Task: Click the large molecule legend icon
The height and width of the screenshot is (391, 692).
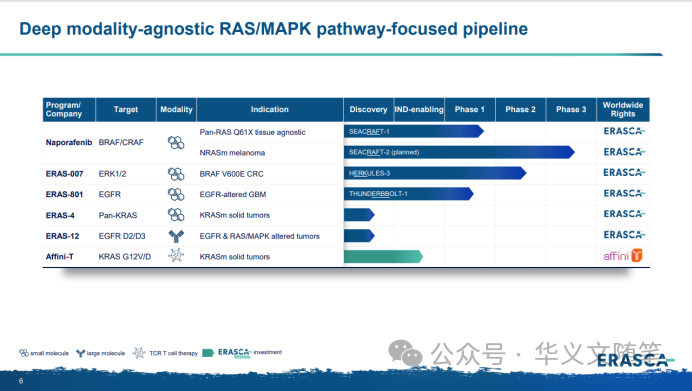Action: click(x=80, y=353)
